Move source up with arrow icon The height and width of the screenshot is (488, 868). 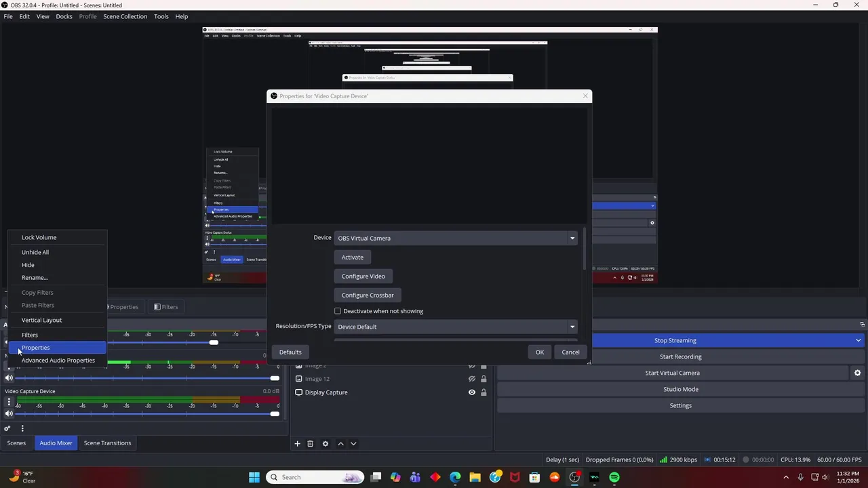tap(340, 443)
